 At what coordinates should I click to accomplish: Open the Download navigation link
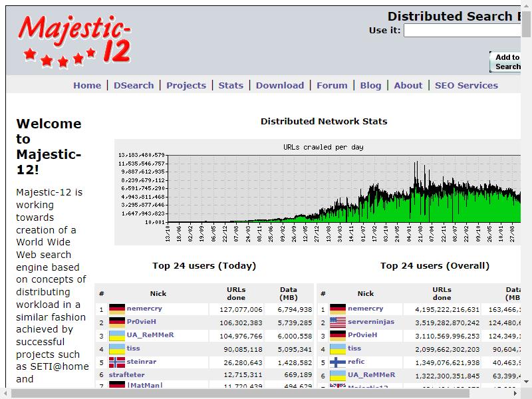pyautogui.click(x=280, y=86)
